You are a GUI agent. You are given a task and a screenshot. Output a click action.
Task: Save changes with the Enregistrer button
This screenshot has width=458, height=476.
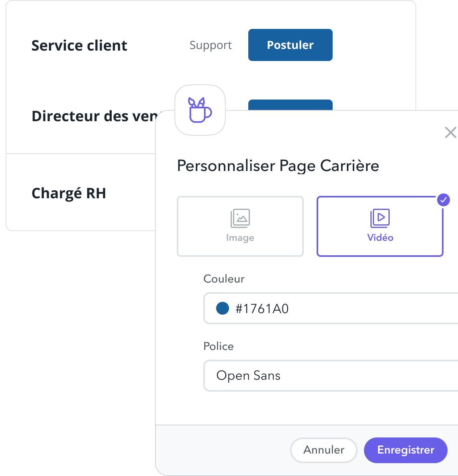[x=406, y=450]
